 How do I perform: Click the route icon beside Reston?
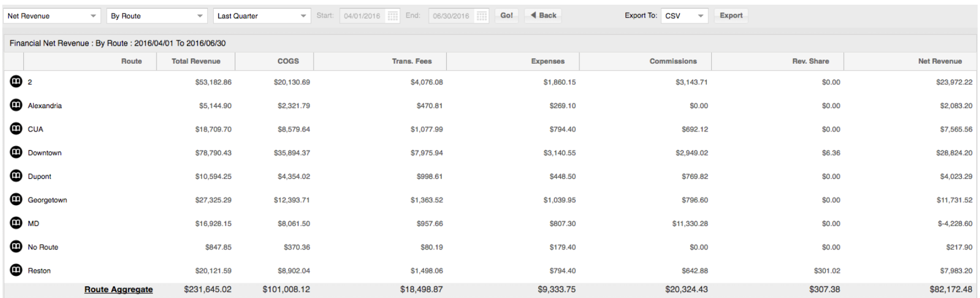pyautogui.click(x=15, y=271)
